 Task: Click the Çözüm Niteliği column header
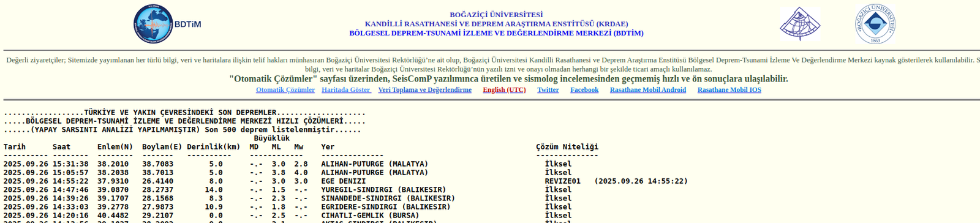(567, 147)
